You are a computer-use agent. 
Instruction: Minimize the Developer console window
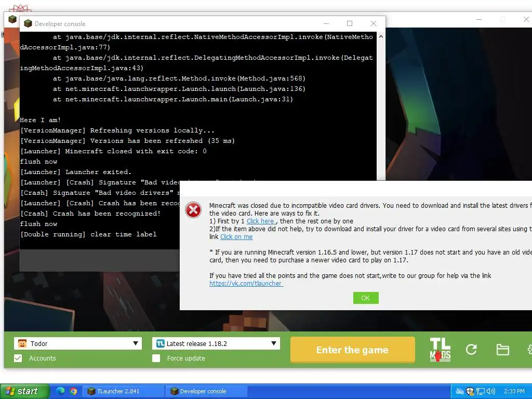[326, 23]
